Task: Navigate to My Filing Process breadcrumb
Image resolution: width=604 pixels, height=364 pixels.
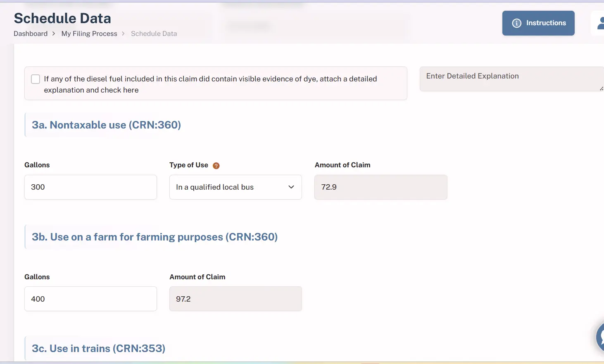Action: coord(89,33)
